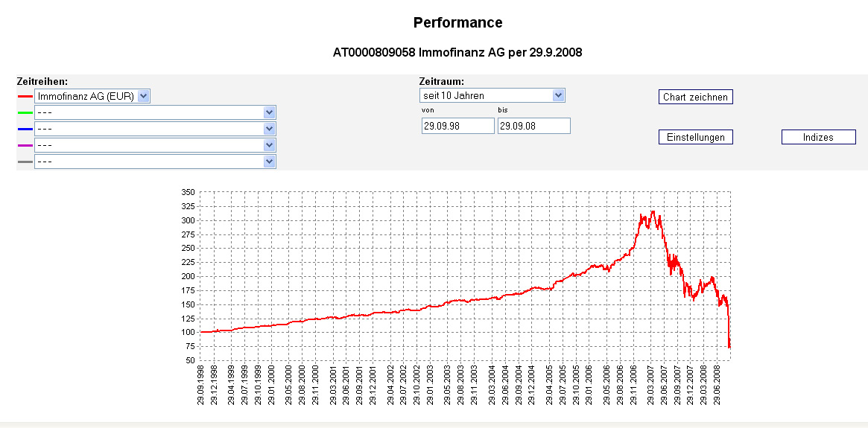Open the Immofinanz AG (EUR) series dropdown
Viewport: 868px width, 428px height.
pos(92,96)
